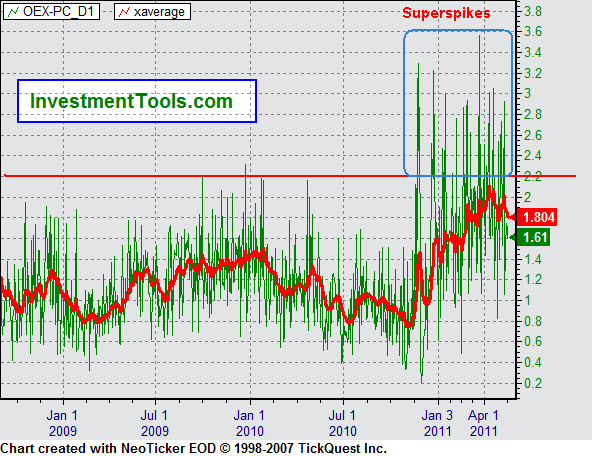
Task: Click the 0.8 y-axis label
Action: (x=533, y=322)
